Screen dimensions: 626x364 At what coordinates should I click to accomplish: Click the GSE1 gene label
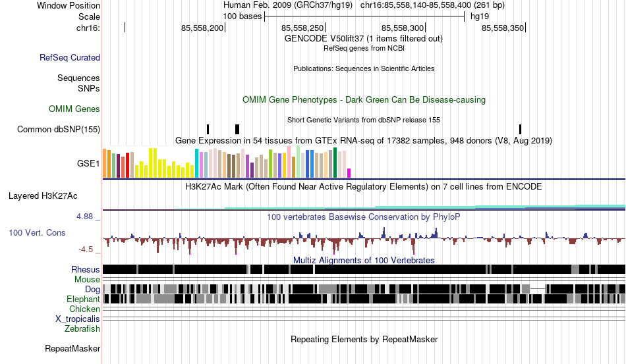[x=88, y=163]
